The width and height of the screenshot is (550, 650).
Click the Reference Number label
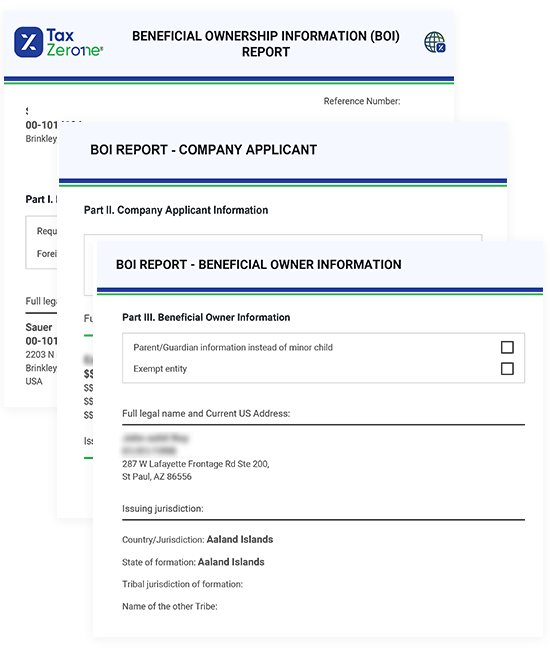click(x=362, y=101)
